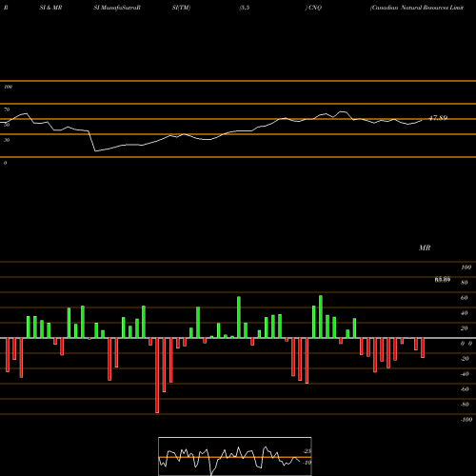Click the MR axis label '-100'
This screenshot has height=476, width=476.
(x=466, y=420)
